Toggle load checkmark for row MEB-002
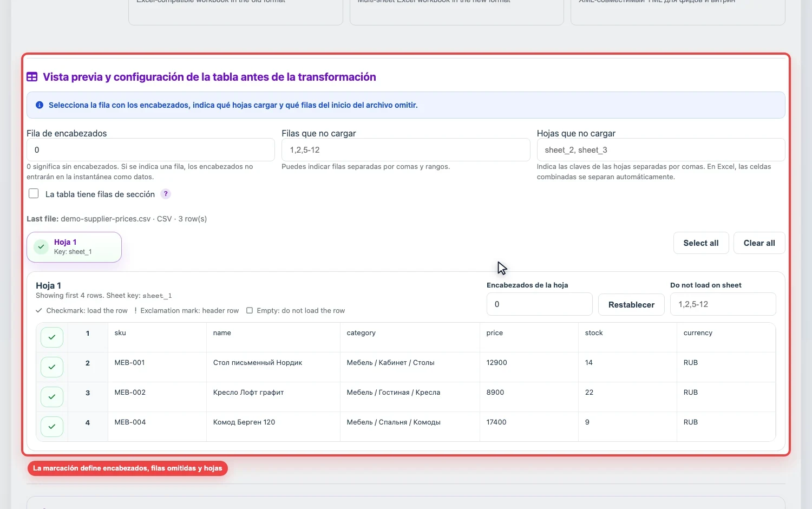The image size is (812, 509). [x=52, y=397]
